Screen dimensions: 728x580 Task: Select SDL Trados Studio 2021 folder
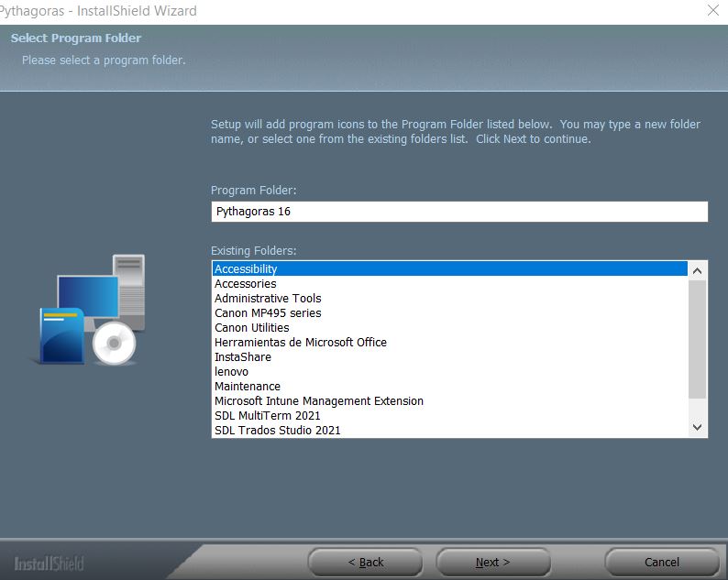point(450,430)
